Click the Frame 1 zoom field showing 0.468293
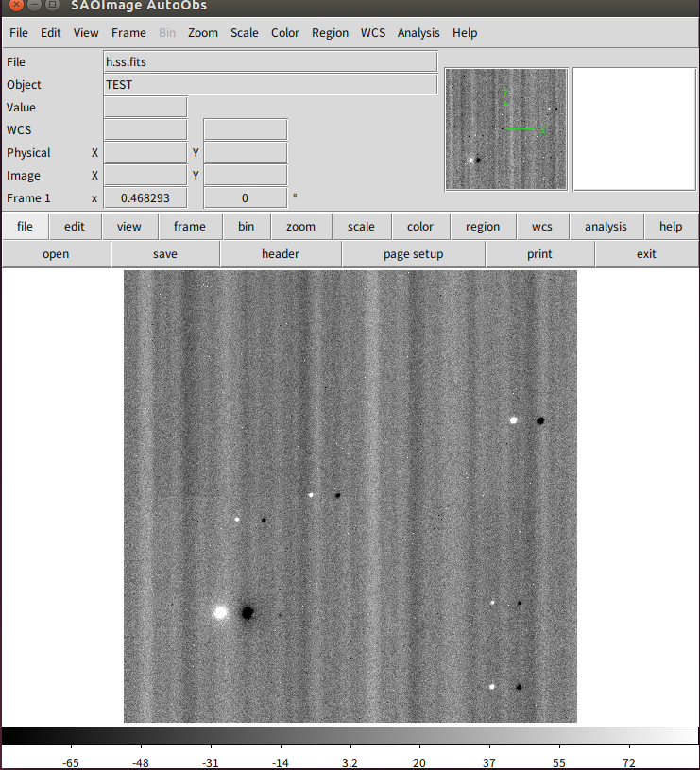Viewport: 700px width, 770px height. (x=145, y=197)
